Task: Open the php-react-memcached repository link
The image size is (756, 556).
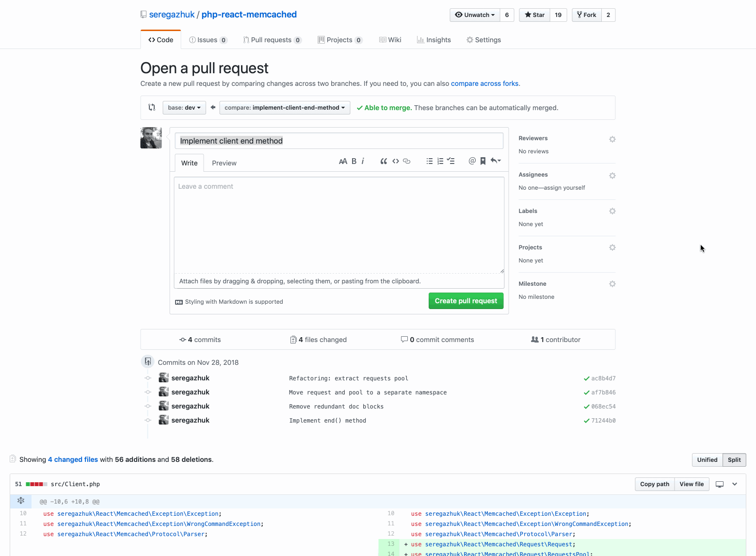Action: click(x=249, y=15)
